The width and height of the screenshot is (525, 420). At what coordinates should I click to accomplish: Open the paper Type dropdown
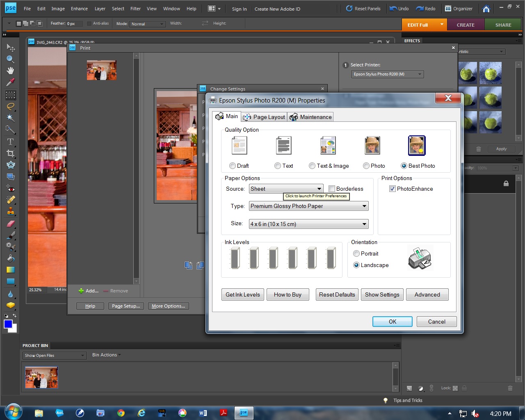click(x=308, y=206)
